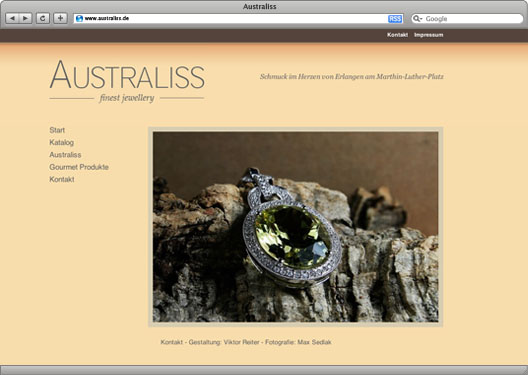The height and width of the screenshot is (375, 528).
Task: Add a bookmark with the plus button
Action: 60,18
